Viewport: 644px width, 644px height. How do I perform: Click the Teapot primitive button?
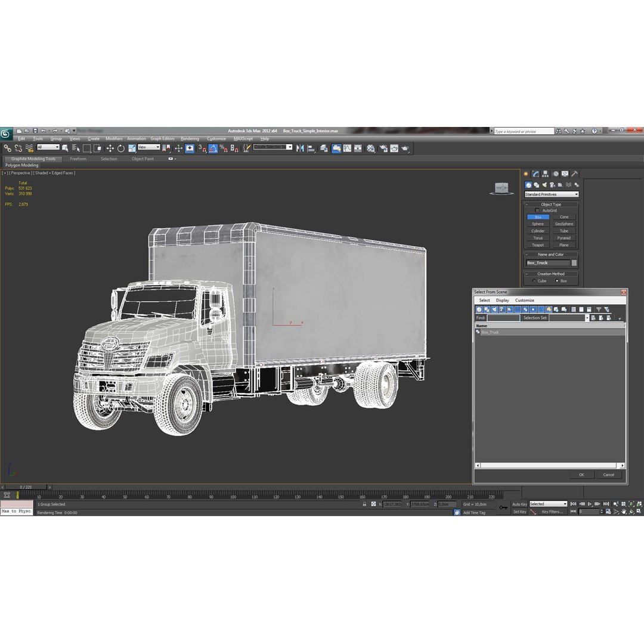(x=538, y=245)
